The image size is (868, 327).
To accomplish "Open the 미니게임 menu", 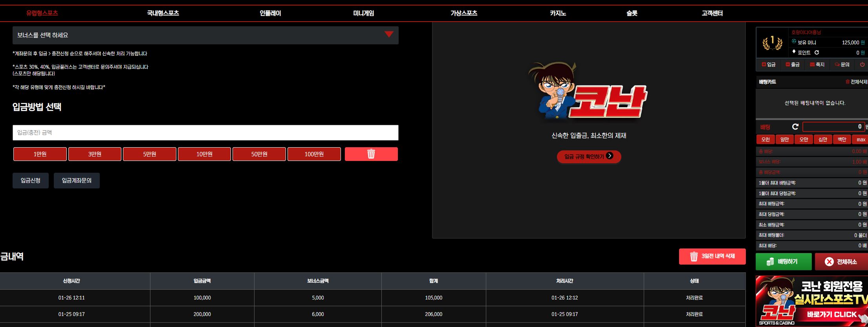I will (x=363, y=13).
